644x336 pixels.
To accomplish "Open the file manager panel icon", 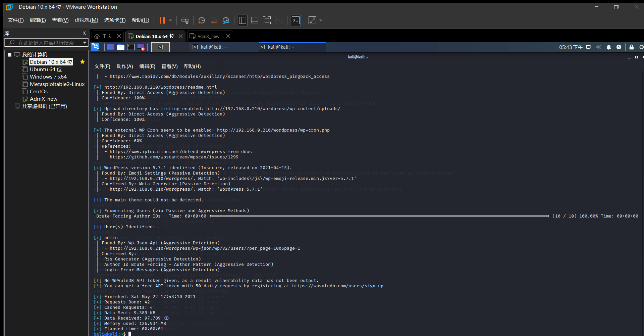I will pyautogui.click(x=121, y=47).
